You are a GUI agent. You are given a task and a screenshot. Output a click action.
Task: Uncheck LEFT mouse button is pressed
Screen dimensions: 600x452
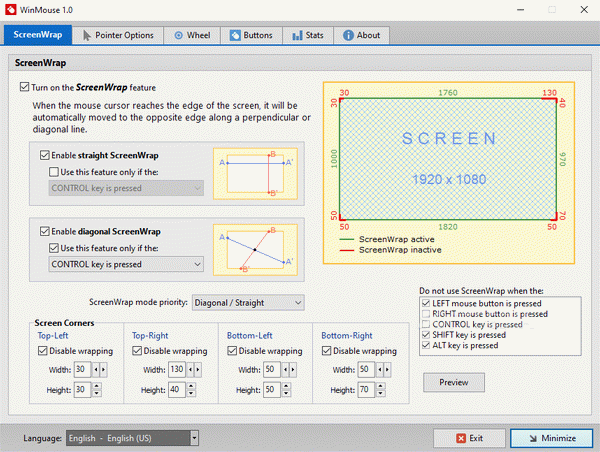[426, 304]
